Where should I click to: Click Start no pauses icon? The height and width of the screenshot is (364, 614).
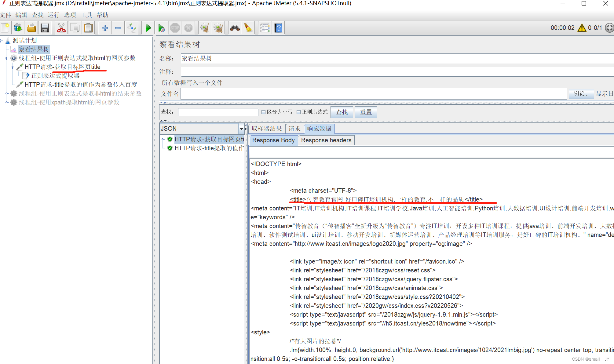coord(162,28)
